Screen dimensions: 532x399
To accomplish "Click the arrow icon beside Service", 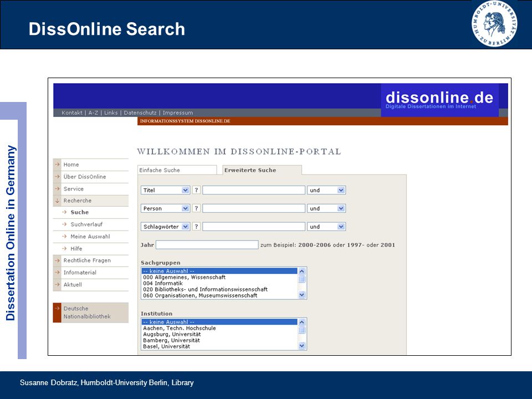I will click(x=57, y=189).
